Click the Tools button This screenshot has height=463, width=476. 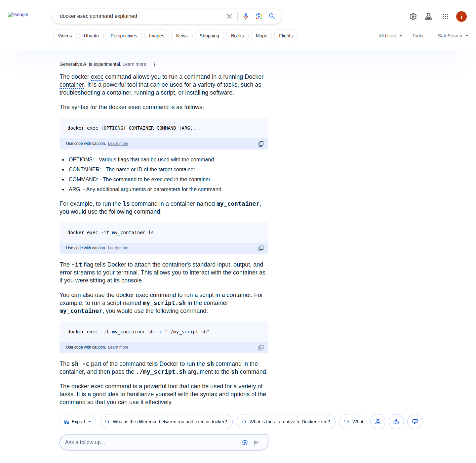[x=417, y=36]
